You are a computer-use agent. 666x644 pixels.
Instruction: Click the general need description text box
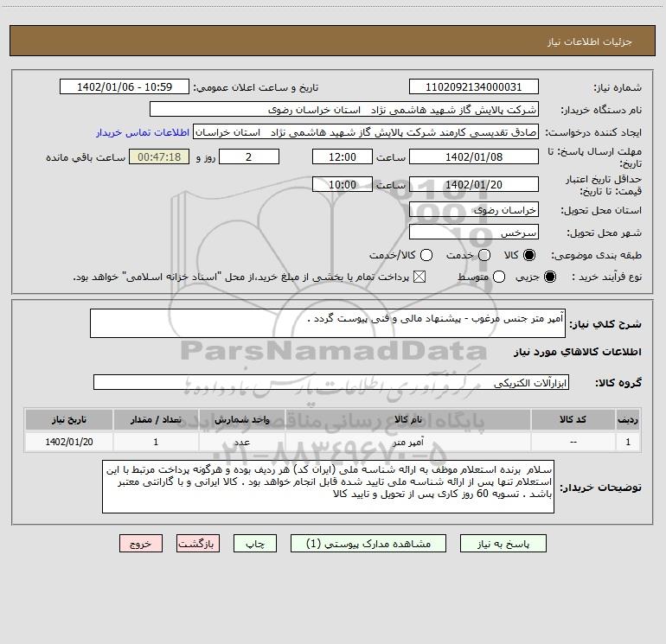(x=328, y=323)
